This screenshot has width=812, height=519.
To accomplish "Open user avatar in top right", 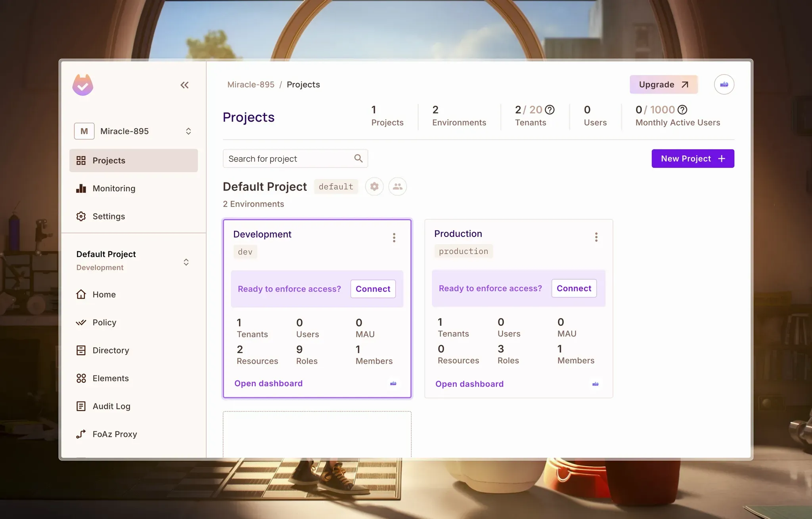I will 724,85.
